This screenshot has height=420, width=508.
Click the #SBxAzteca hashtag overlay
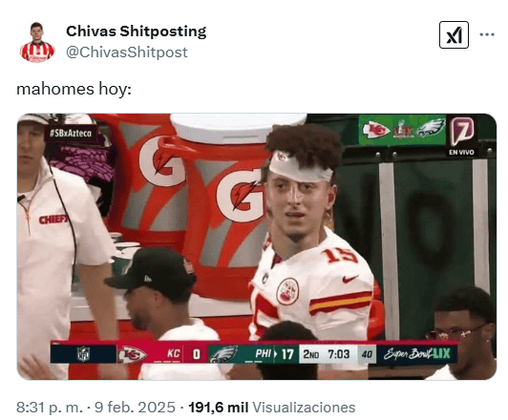click(71, 133)
